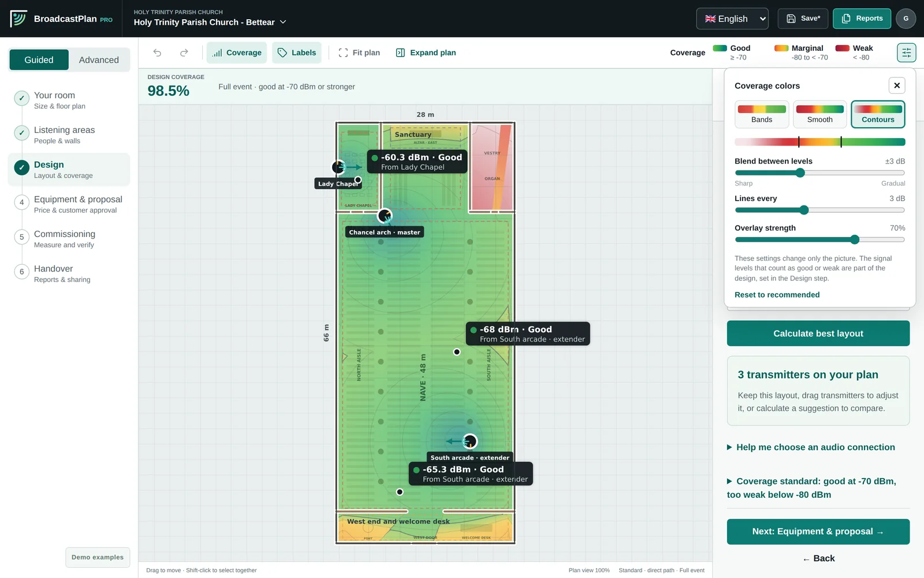Select the Chancel arch master transmitter
The height and width of the screenshot is (578, 924).
(x=385, y=216)
